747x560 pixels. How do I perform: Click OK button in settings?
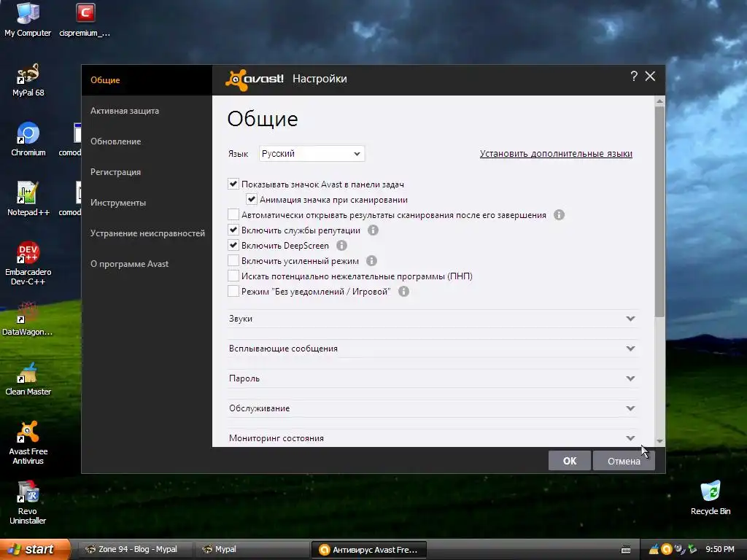[569, 461]
